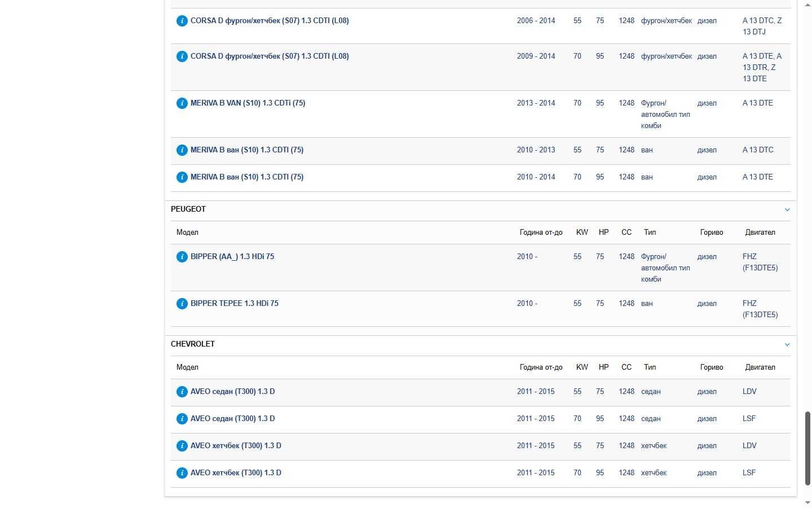The image size is (812, 508).
Task: Click the scrollbar down arrow
Action: [807, 502]
